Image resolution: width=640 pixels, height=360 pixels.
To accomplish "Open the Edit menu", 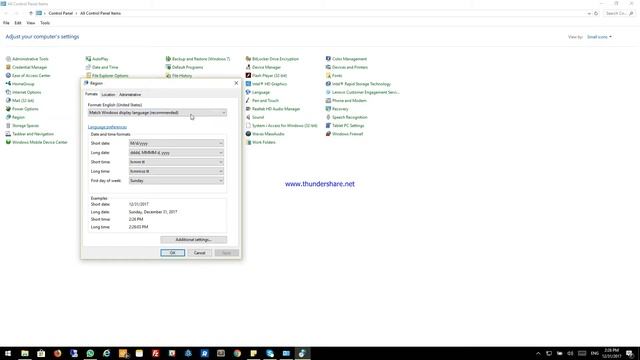I will click(x=18, y=23).
